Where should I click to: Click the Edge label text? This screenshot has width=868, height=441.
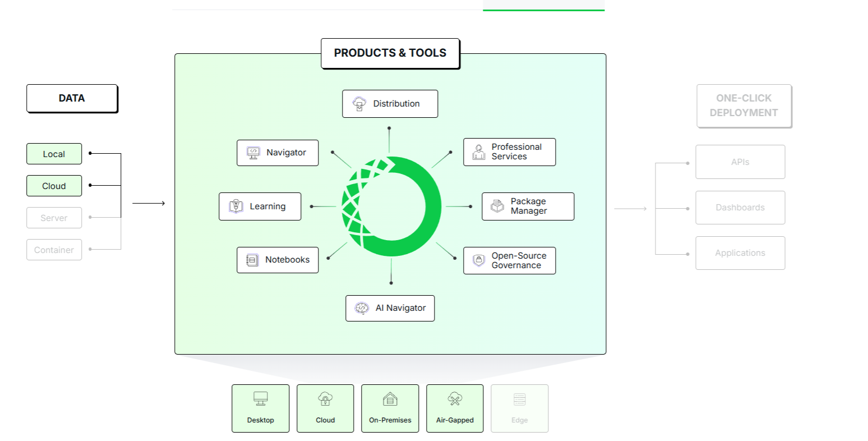[520, 420]
